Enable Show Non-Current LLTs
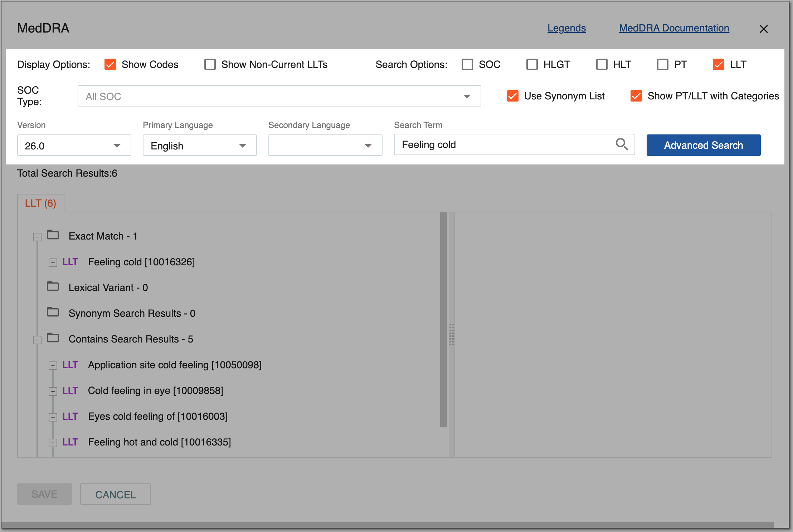The image size is (793, 532). tap(210, 64)
